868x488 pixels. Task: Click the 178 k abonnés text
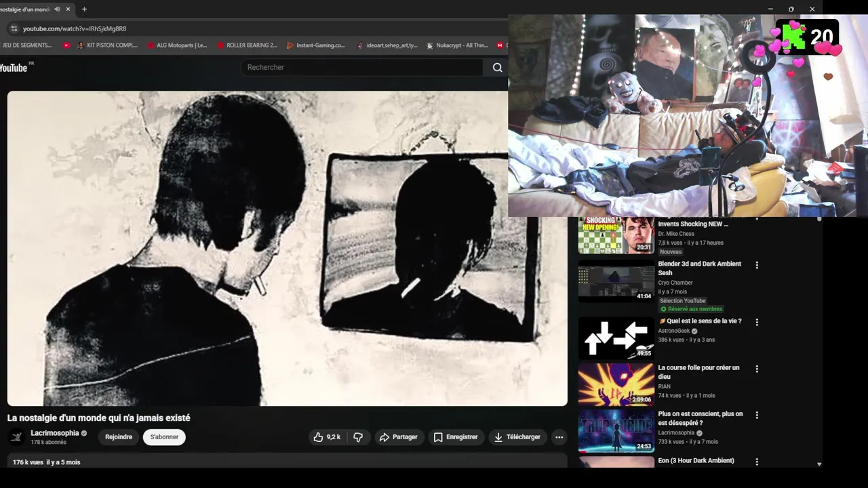[x=48, y=443]
